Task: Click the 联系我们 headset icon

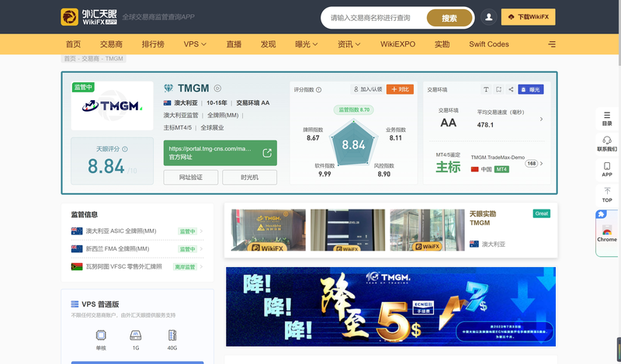Action: click(x=607, y=142)
